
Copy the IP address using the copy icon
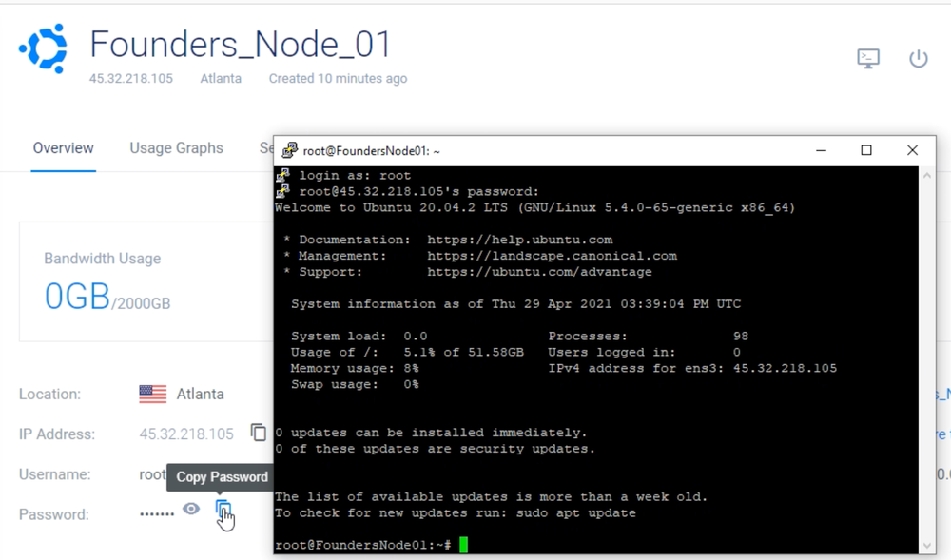click(x=259, y=432)
